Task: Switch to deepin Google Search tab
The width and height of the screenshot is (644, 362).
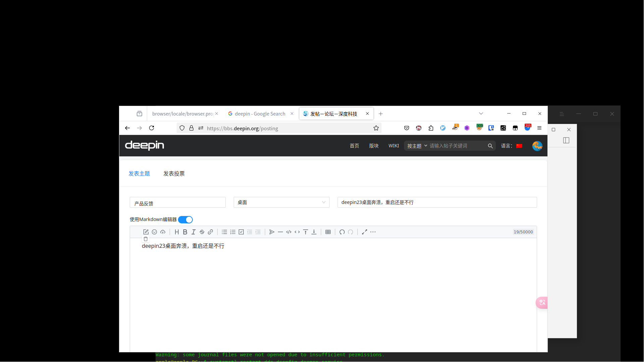Action: 260,114
